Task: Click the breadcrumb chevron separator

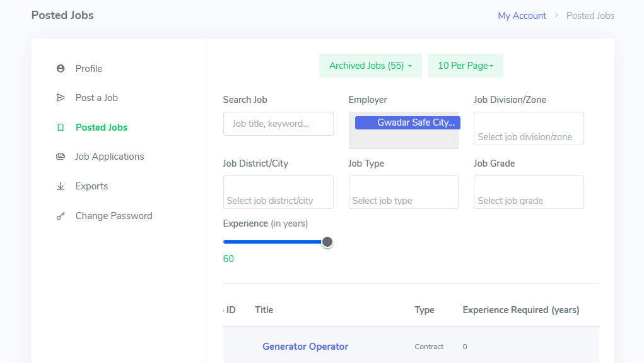Action: (x=556, y=16)
